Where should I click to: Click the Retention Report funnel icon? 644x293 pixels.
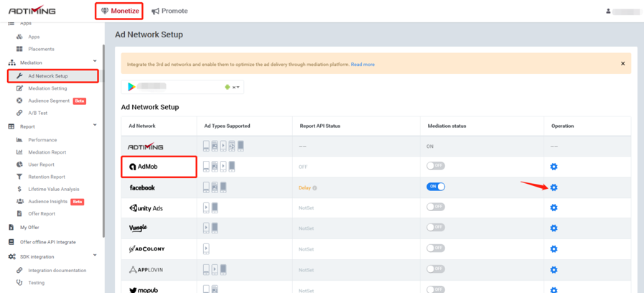pos(19,177)
